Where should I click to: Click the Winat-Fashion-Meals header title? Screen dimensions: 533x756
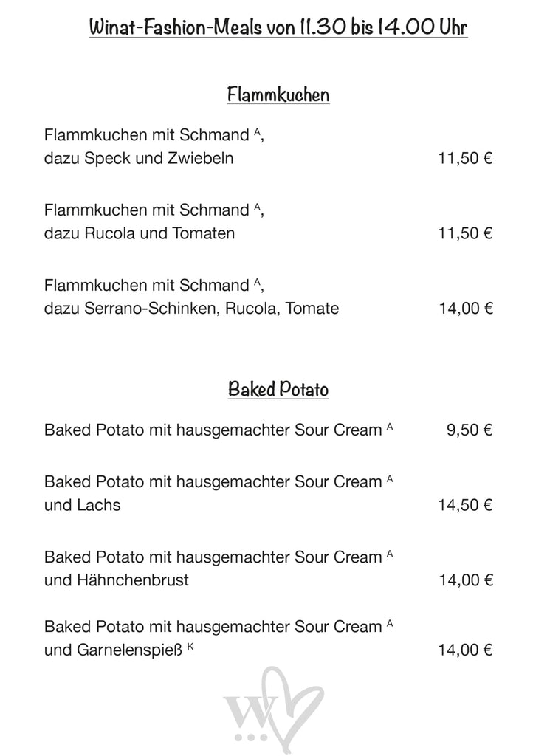click(278, 27)
